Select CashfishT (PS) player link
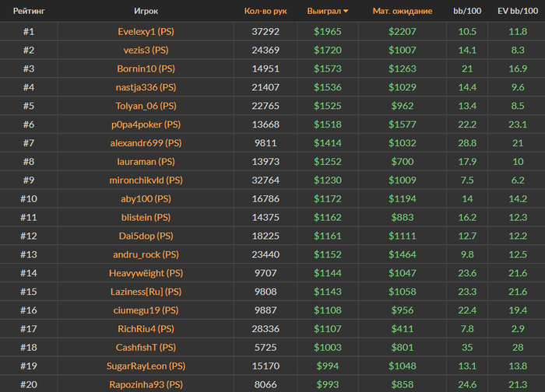Viewport: 545px width, 392px height. pos(146,348)
